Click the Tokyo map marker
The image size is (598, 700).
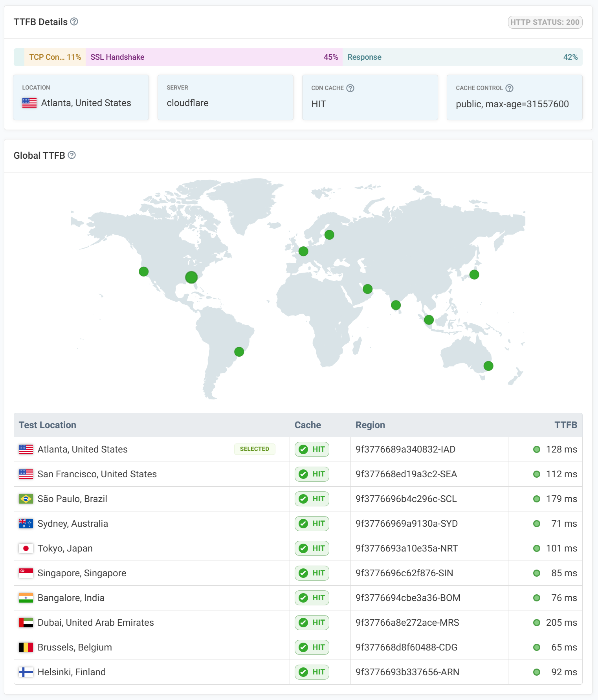[x=474, y=275]
